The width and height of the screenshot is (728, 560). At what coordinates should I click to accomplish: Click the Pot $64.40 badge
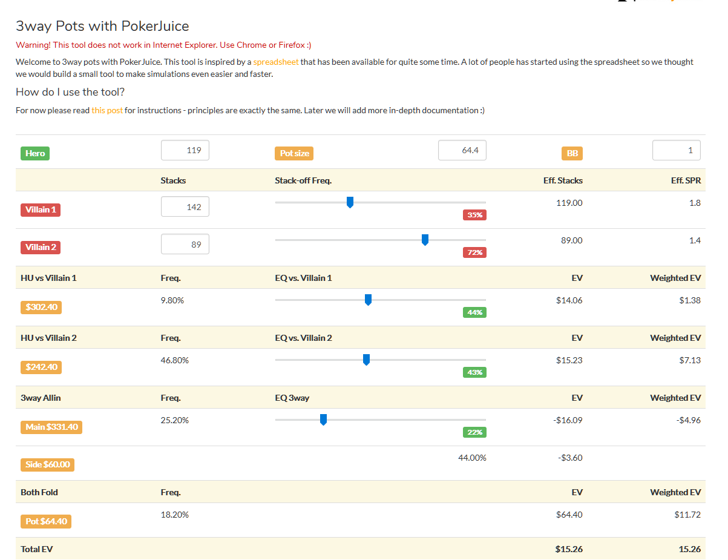46,521
